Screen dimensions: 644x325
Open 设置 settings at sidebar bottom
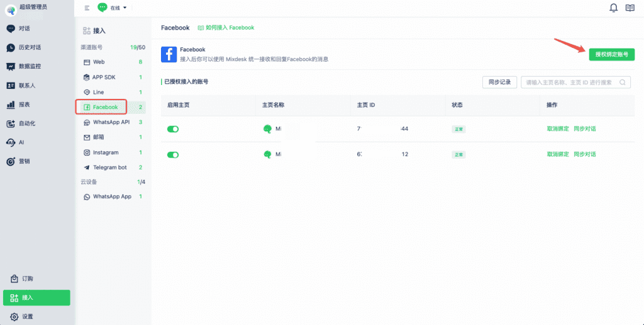[27, 316]
